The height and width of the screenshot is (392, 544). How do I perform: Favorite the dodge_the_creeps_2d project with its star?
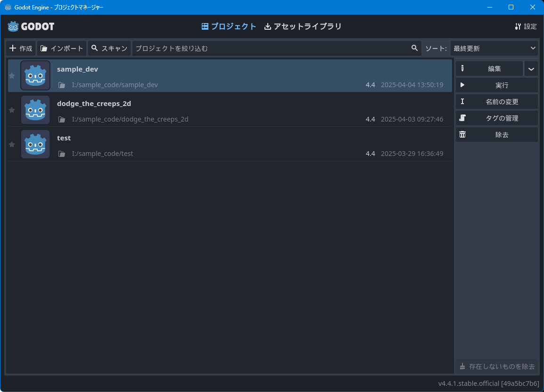coord(12,110)
